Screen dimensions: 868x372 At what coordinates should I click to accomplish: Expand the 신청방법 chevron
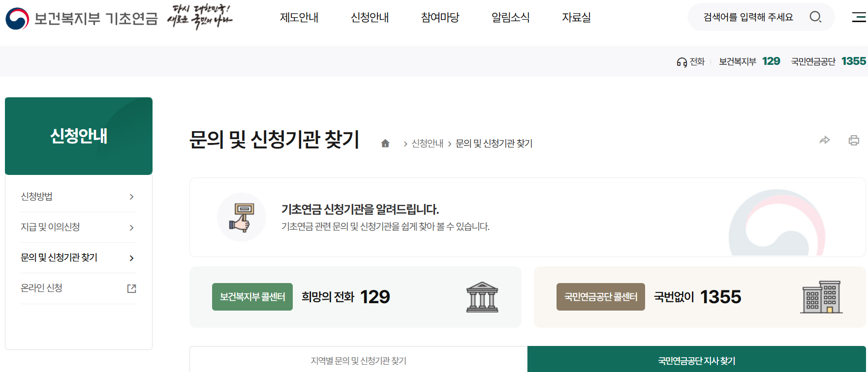coord(131,197)
